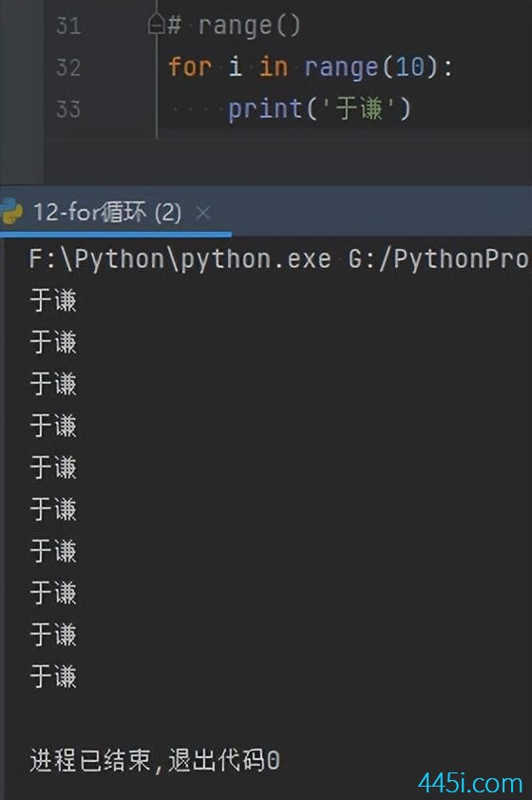Place cursor on the for keyword
This screenshot has width=532, height=800.
pos(190,67)
